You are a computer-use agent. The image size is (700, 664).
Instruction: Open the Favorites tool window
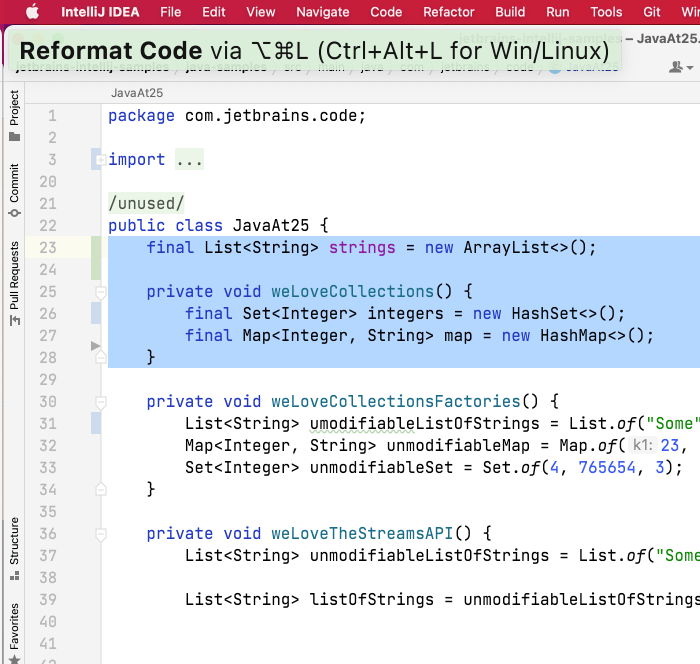tap(14, 633)
